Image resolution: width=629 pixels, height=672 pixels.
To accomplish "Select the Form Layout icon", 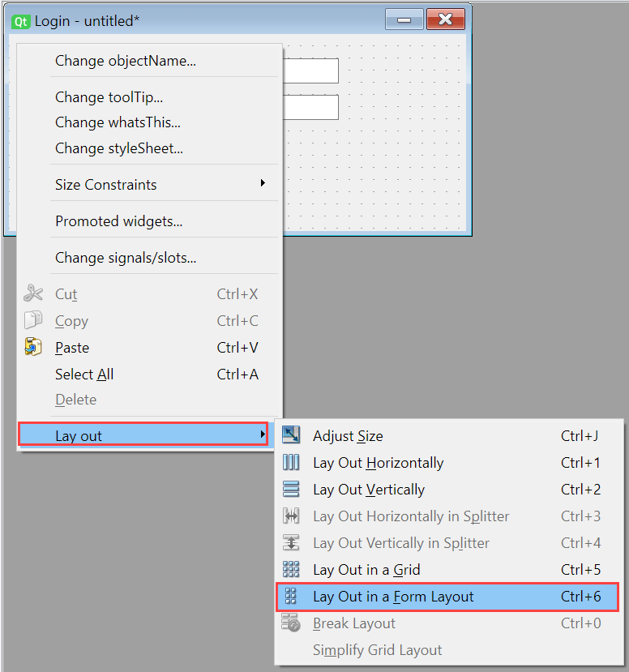I will [292, 597].
